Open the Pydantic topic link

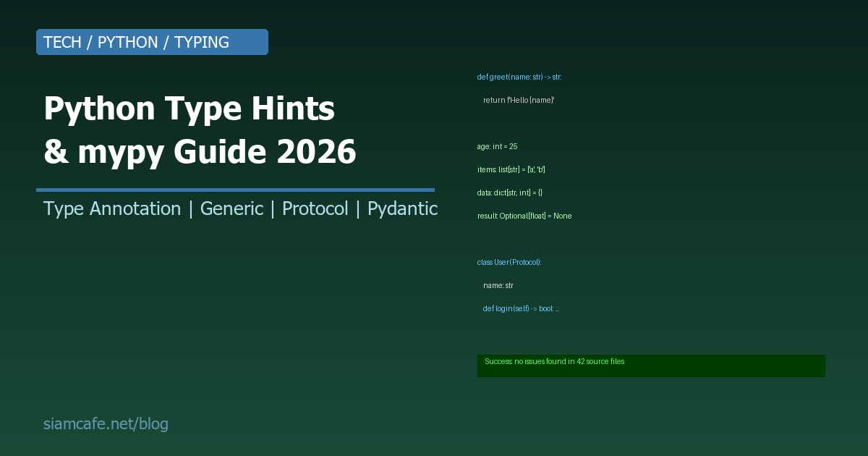point(403,209)
